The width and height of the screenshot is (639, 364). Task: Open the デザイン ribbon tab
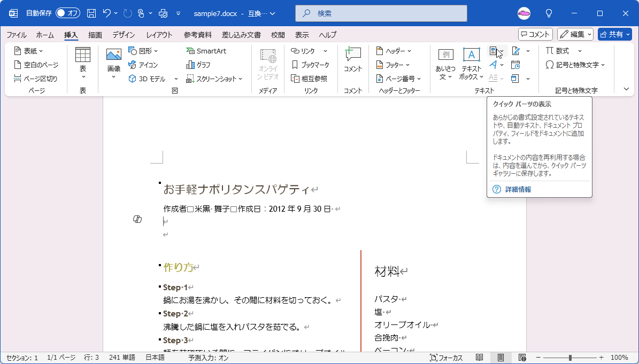pyautogui.click(x=123, y=35)
